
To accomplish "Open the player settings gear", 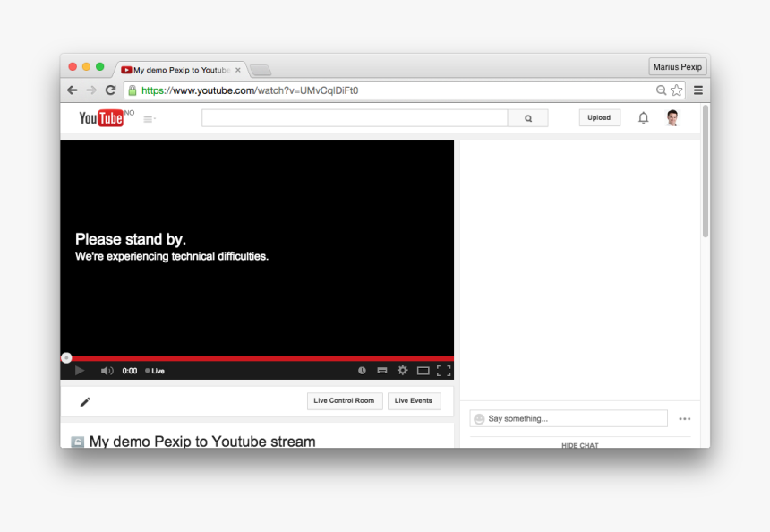I will click(x=403, y=371).
